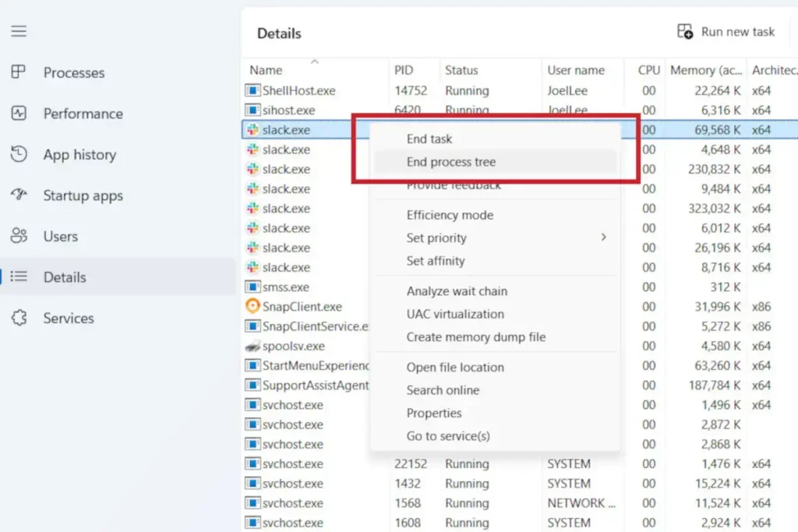Click the svchost.exe icon with PID 1608
The width and height of the screenshot is (798, 532).
point(252,523)
